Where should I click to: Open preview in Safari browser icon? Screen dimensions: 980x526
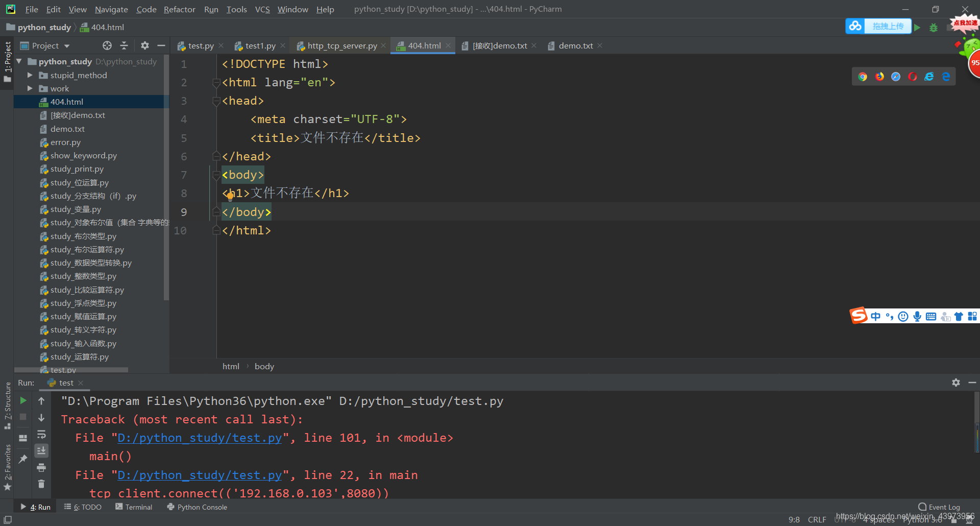(896, 77)
